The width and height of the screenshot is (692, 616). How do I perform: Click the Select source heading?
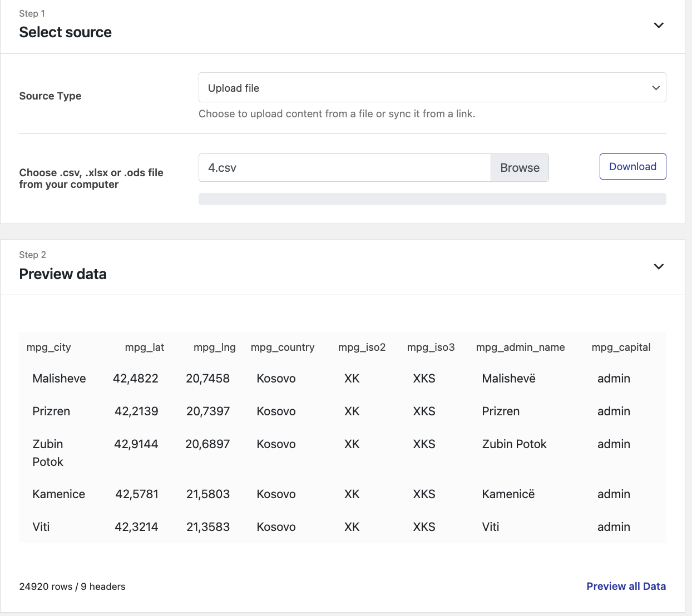[x=66, y=32]
